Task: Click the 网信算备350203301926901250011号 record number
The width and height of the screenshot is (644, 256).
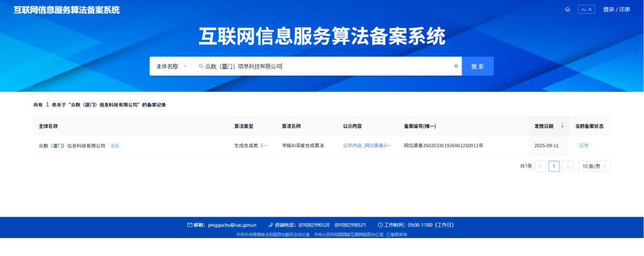Action: 444,146
